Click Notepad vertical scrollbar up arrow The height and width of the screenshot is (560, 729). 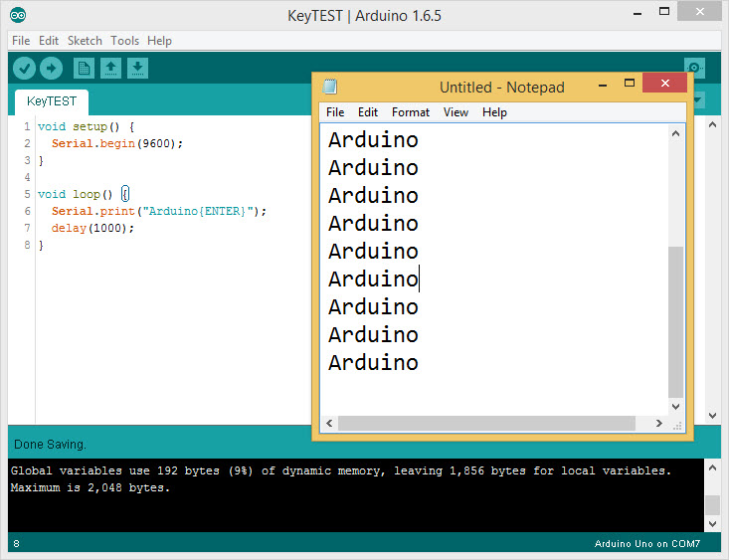click(x=676, y=134)
